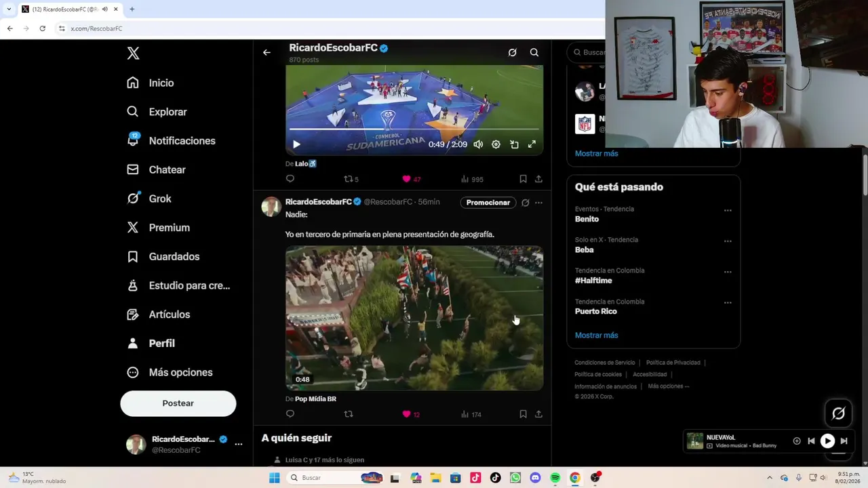Repost the geografía post
868x488 pixels.
(x=349, y=414)
